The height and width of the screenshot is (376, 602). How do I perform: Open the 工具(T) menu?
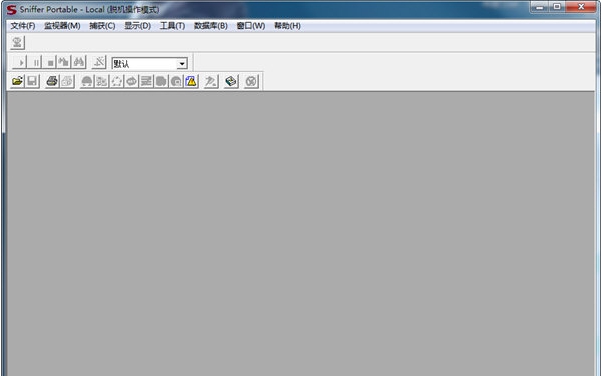[x=172, y=26]
